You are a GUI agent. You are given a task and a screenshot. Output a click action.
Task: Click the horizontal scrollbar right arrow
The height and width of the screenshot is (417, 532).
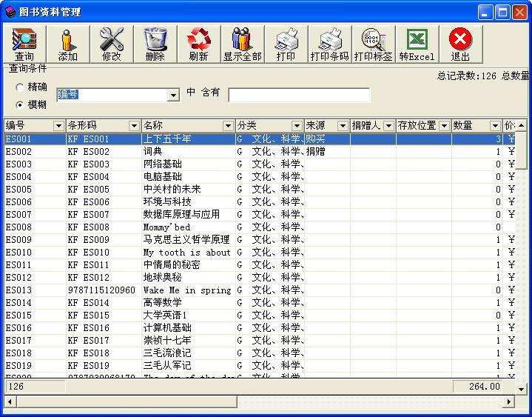coord(508,402)
